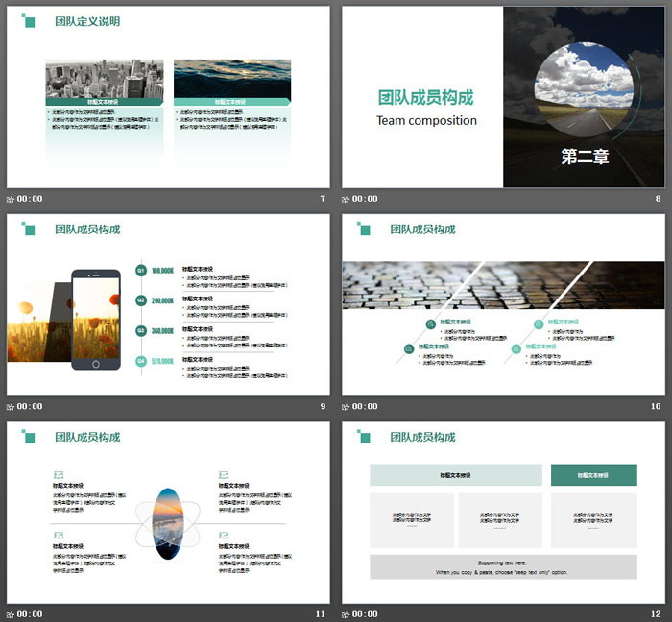
Task: Select slide 11 with the oval orbit image
Action: coord(168,513)
